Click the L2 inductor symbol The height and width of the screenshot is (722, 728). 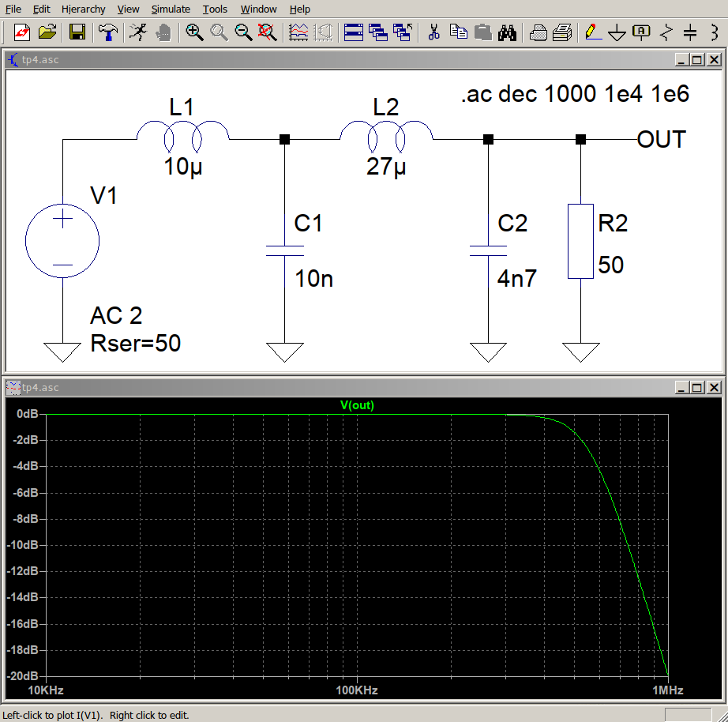[x=386, y=136]
